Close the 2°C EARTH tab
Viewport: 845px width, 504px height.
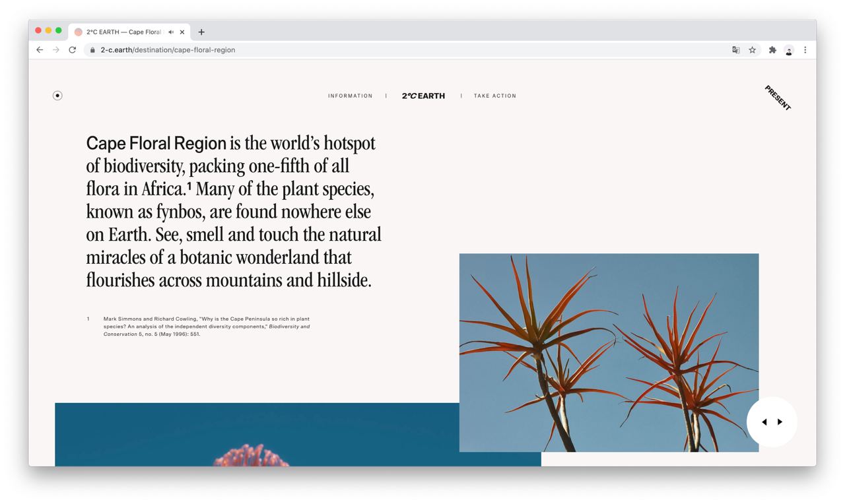pyautogui.click(x=182, y=32)
